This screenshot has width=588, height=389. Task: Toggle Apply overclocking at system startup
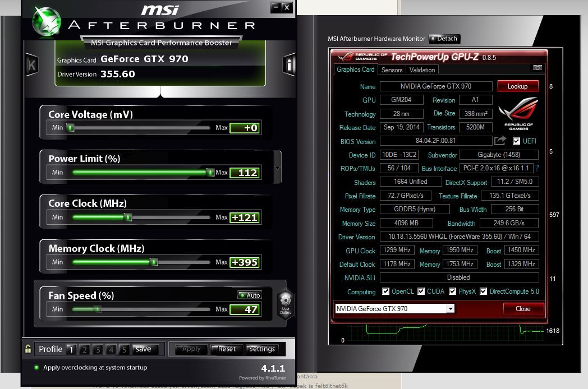tap(36, 367)
